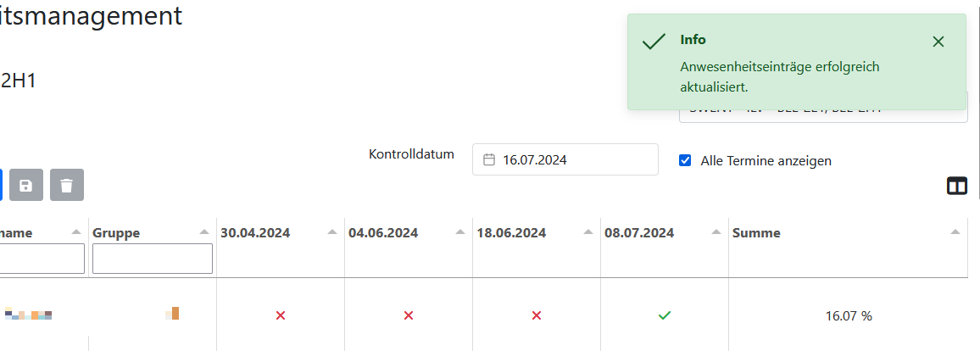Viewport: 980px width, 351px height.
Task: Toggle the red X under 18.06.2024
Action: click(536, 315)
